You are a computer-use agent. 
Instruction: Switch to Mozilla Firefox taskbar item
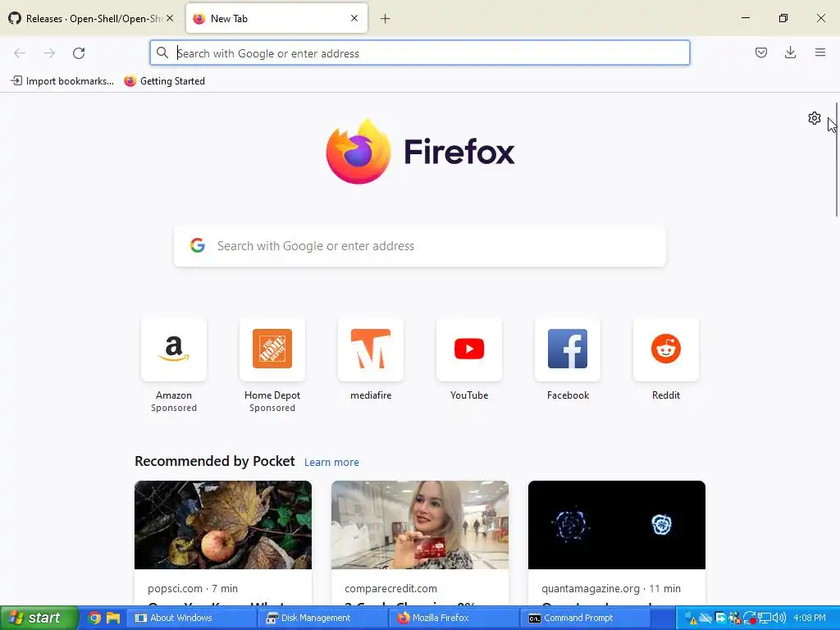(x=454, y=619)
